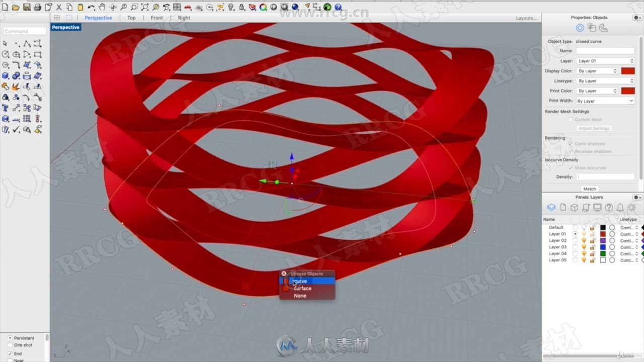644x362 pixels.
Task: Open Print Width By Layer dropdown
Action: 605,101
